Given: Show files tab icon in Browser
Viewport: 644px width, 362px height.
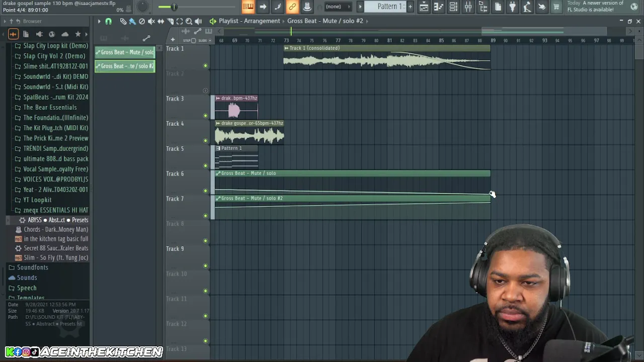Looking at the screenshot, I should [x=26, y=34].
